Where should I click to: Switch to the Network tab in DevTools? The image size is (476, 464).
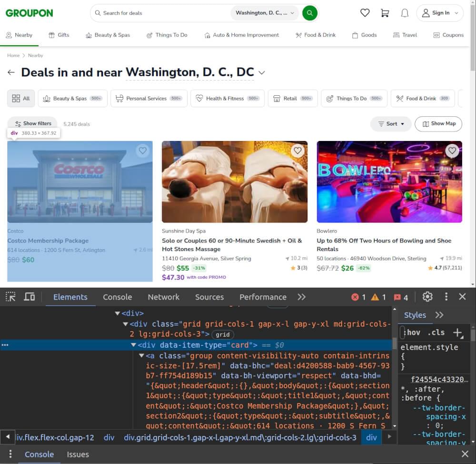pos(163,296)
